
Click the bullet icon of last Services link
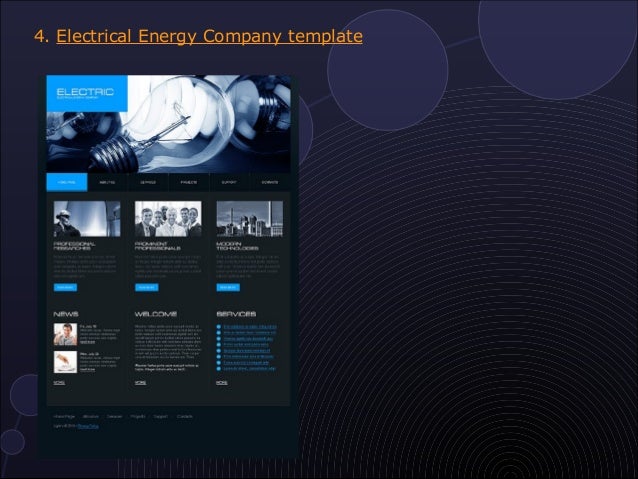(x=219, y=369)
